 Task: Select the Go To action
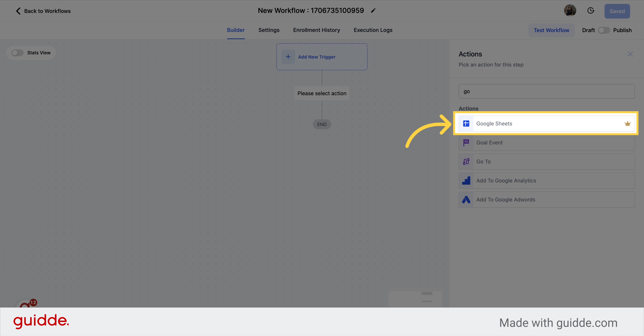pyautogui.click(x=546, y=161)
